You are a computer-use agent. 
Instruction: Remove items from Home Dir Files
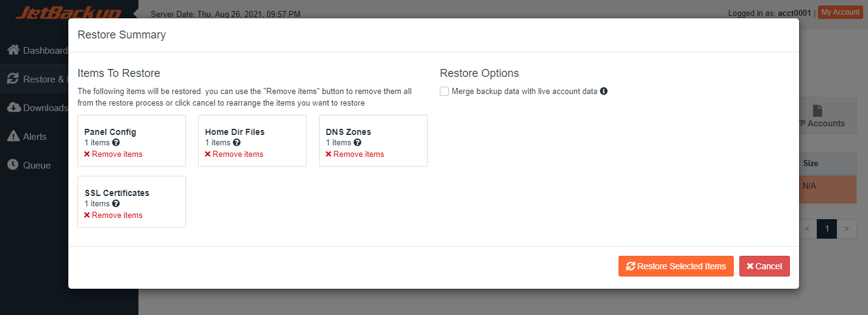234,154
